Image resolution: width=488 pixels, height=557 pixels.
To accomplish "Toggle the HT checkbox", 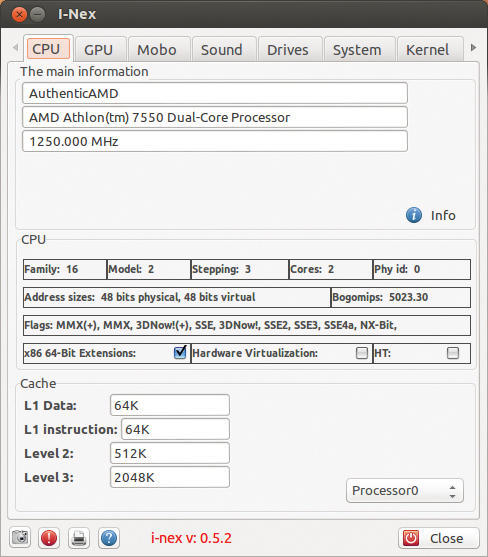I will coord(453,353).
